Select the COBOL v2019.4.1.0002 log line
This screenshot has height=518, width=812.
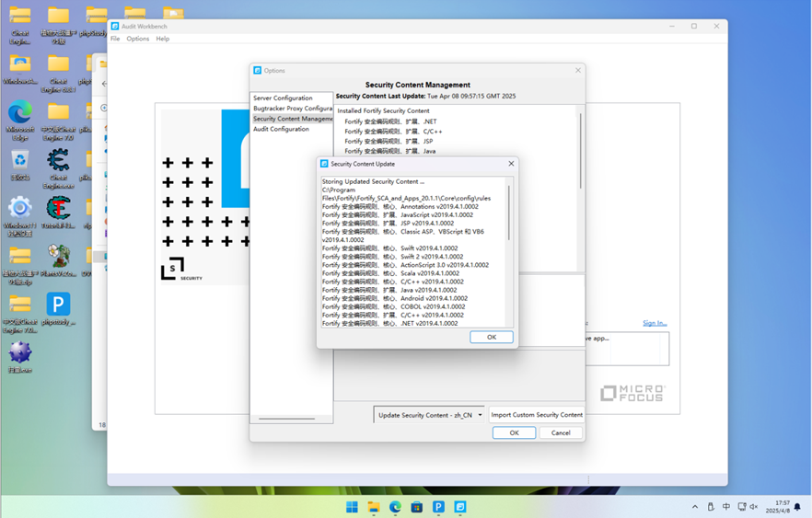[394, 307]
